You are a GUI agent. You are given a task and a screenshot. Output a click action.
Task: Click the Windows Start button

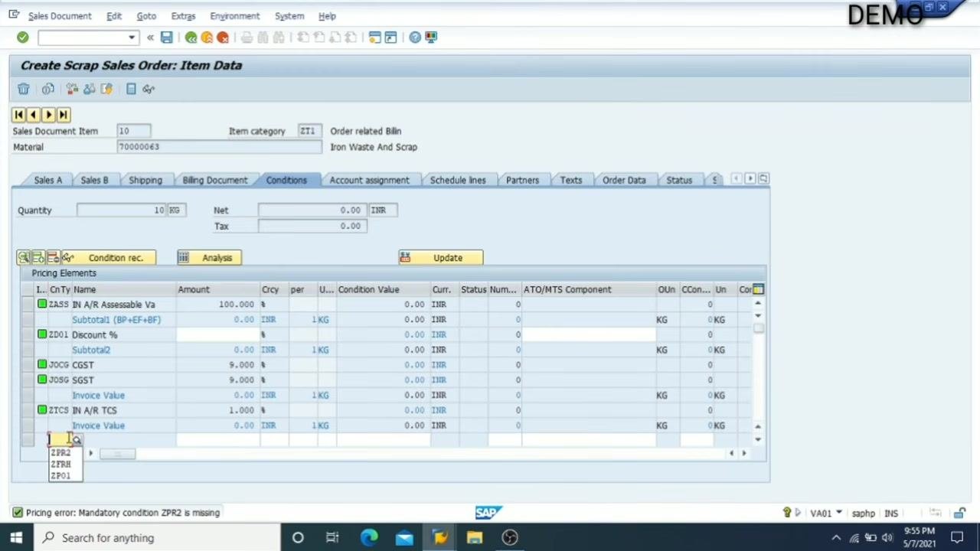coord(16,537)
